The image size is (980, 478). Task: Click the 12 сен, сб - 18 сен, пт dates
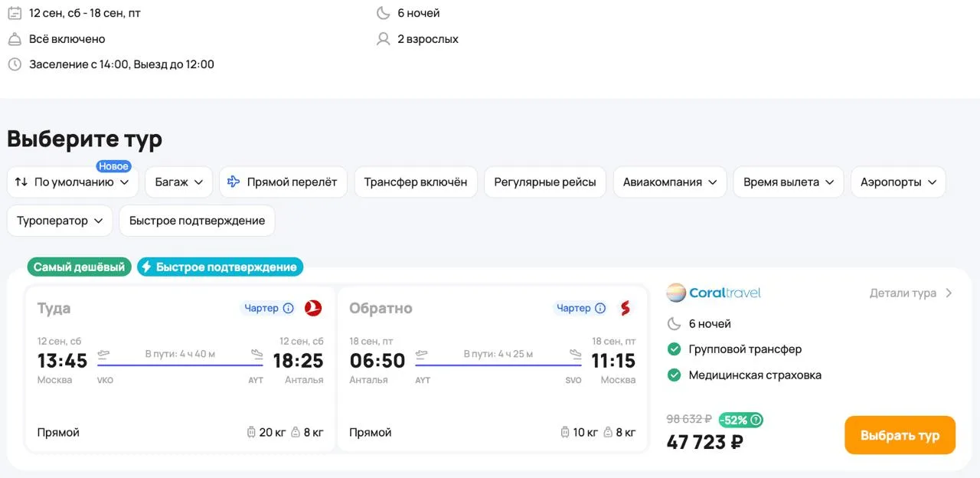(x=85, y=13)
